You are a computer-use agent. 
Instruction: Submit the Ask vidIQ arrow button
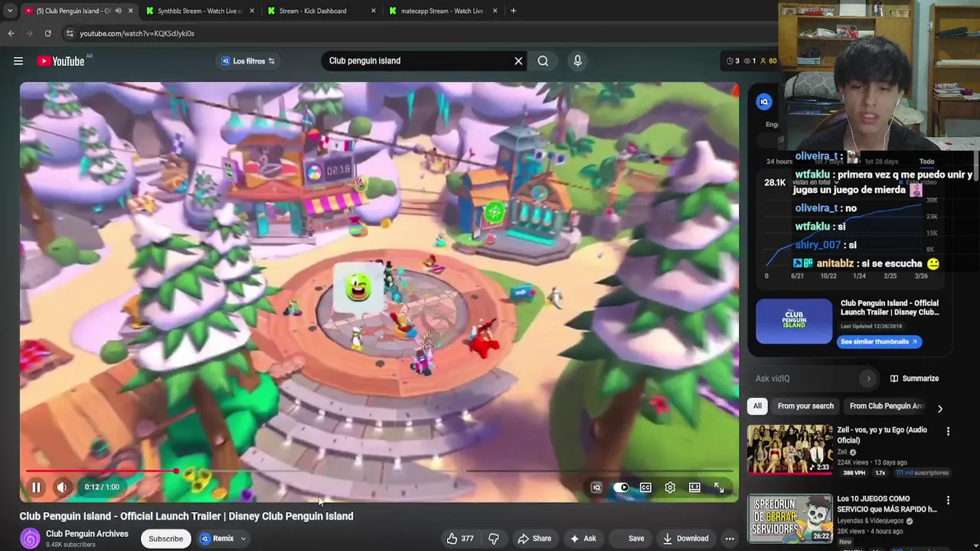(x=868, y=378)
